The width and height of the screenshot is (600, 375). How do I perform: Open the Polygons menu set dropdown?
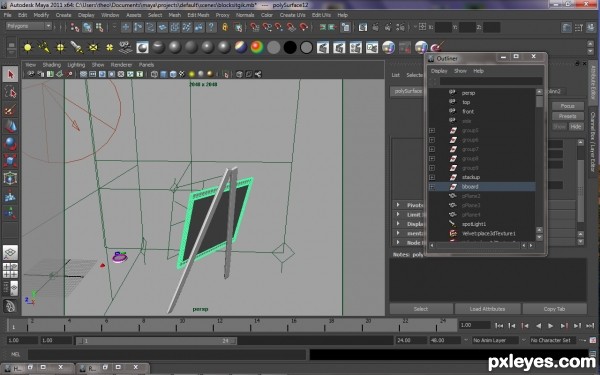point(29,26)
